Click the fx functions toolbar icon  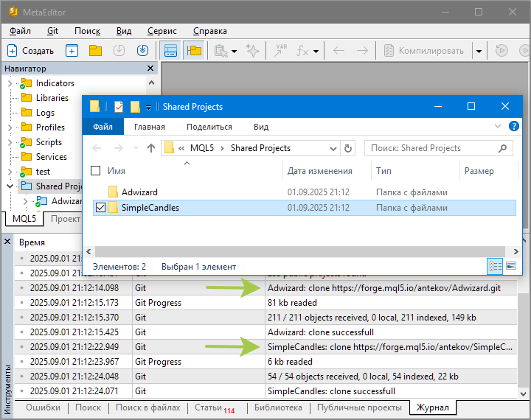click(302, 51)
